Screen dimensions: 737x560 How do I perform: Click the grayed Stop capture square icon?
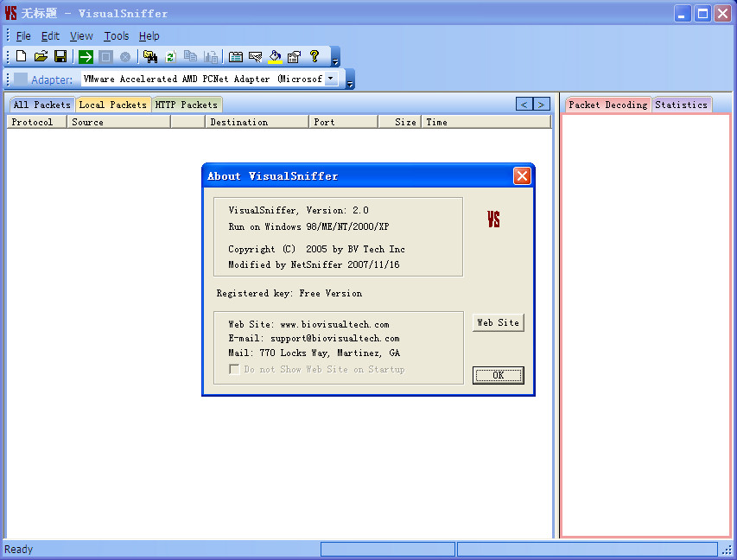click(105, 57)
